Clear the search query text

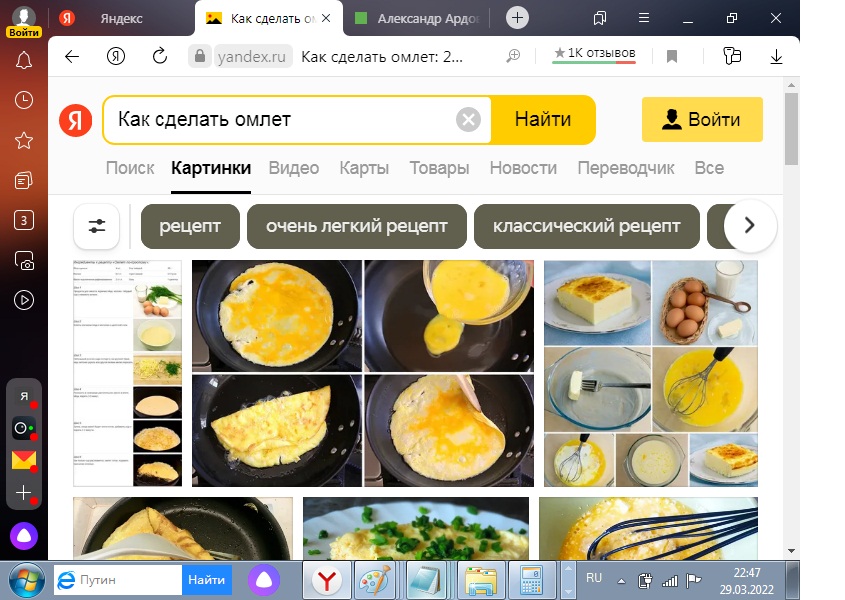(x=468, y=120)
